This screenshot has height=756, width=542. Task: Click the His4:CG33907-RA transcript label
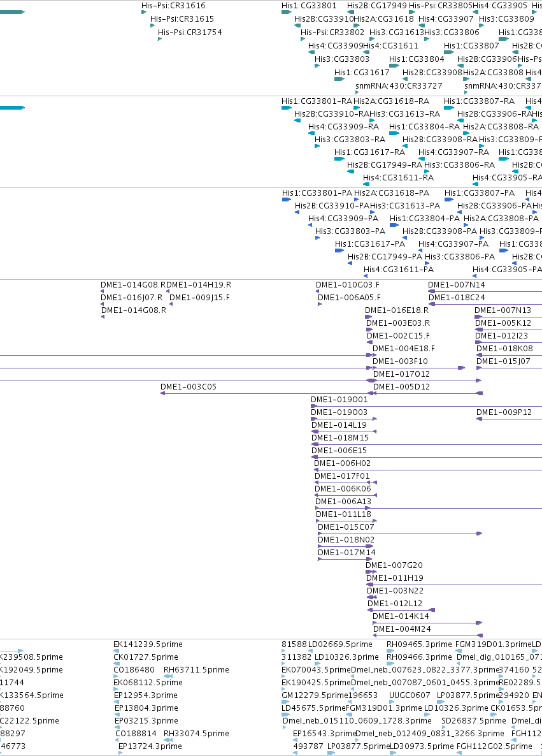[454, 152]
